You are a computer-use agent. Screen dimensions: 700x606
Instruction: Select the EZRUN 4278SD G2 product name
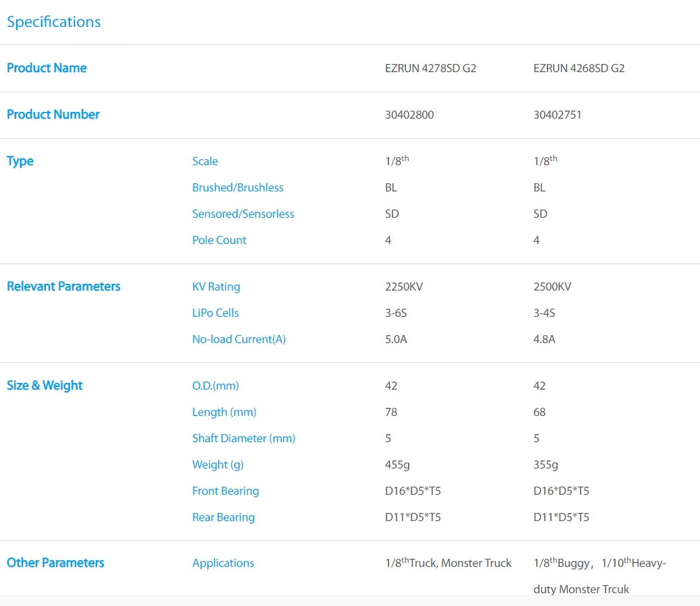point(430,68)
